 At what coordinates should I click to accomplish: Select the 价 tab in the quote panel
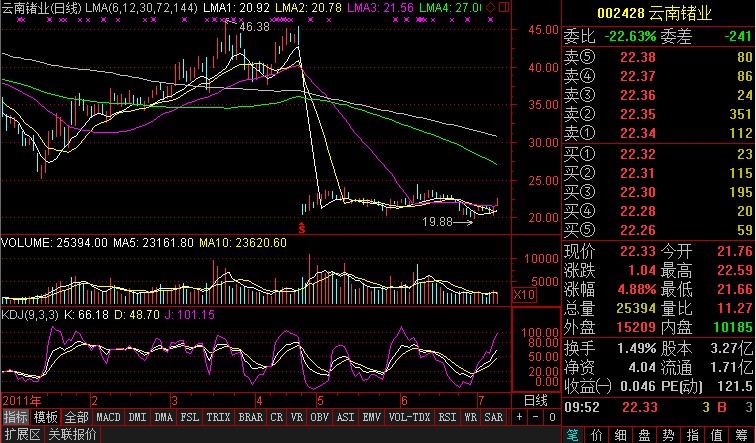coord(597,435)
